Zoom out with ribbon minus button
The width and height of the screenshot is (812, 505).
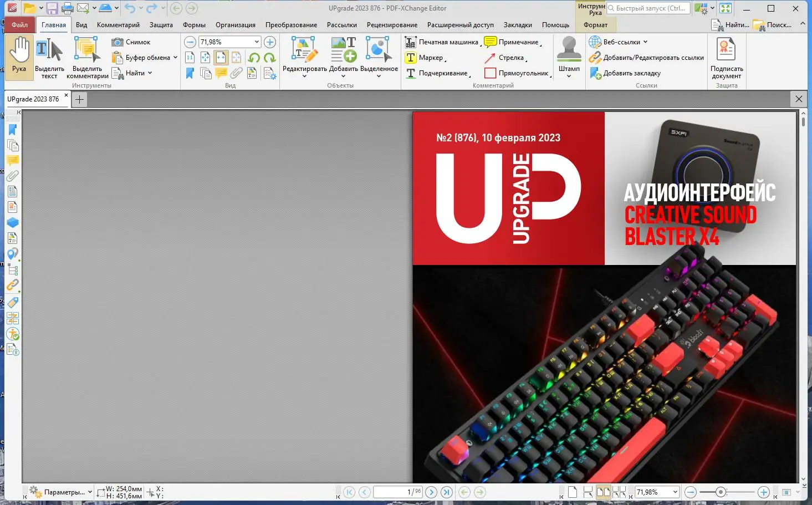point(190,42)
